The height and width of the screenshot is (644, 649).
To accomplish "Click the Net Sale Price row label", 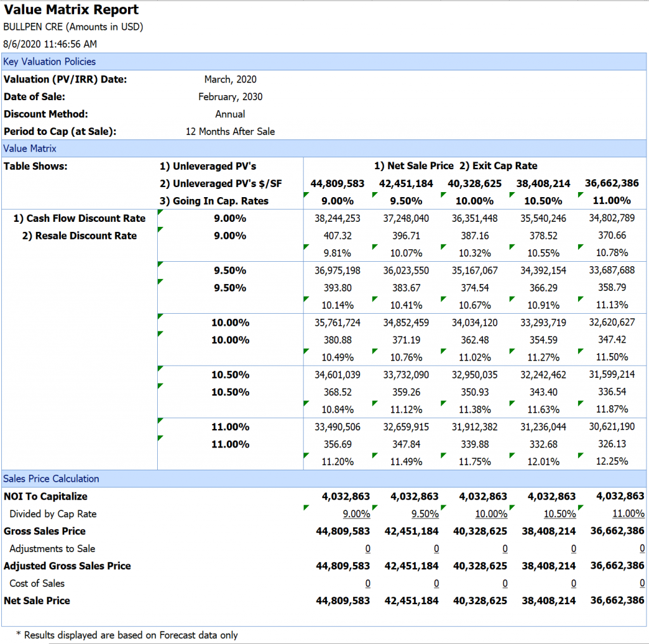I will coord(37,601).
